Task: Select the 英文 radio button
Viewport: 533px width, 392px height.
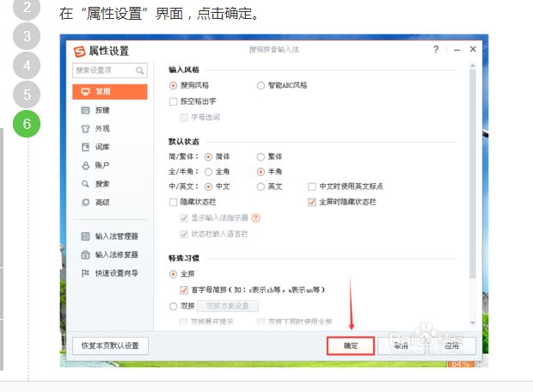Action: (260, 187)
